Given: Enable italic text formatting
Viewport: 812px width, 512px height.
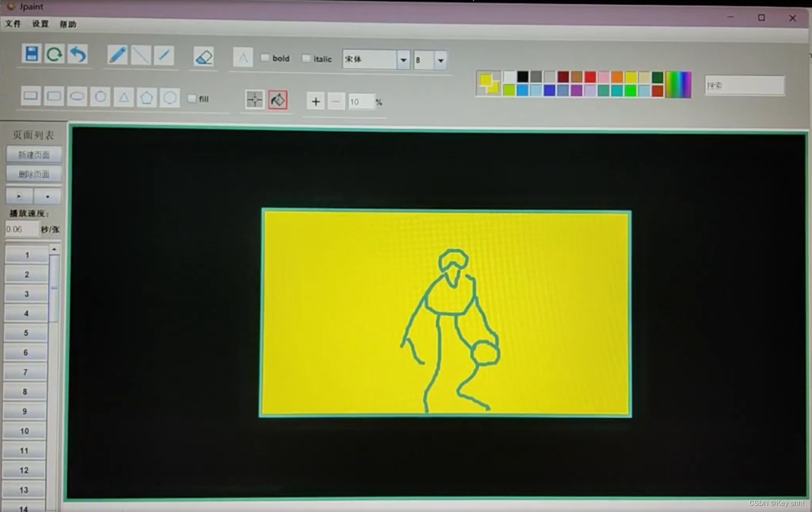Looking at the screenshot, I should [x=307, y=58].
